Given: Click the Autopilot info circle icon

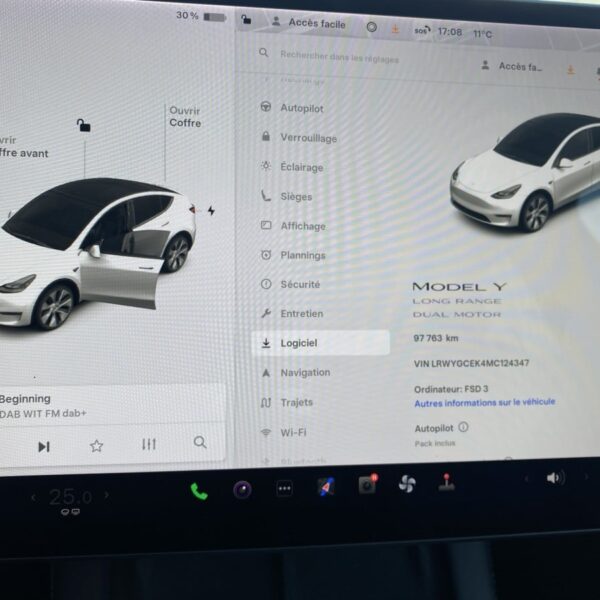Looking at the screenshot, I should pos(463,427).
